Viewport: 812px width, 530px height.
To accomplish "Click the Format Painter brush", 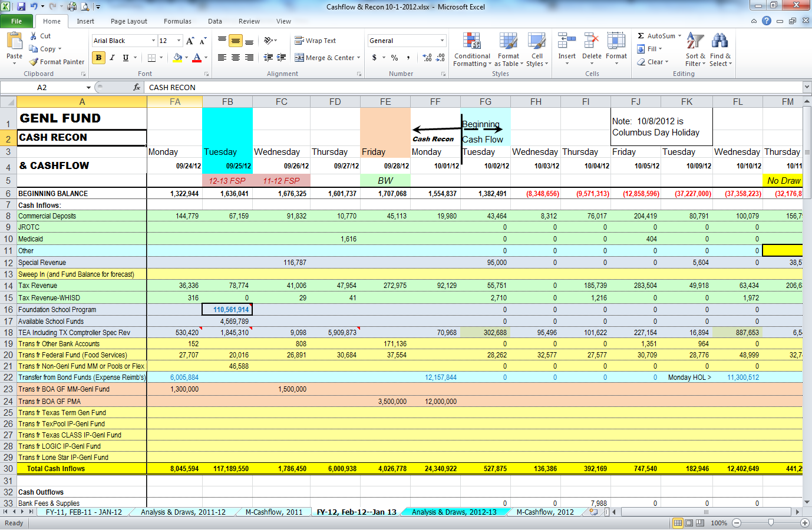I will (x=34, y=62).
